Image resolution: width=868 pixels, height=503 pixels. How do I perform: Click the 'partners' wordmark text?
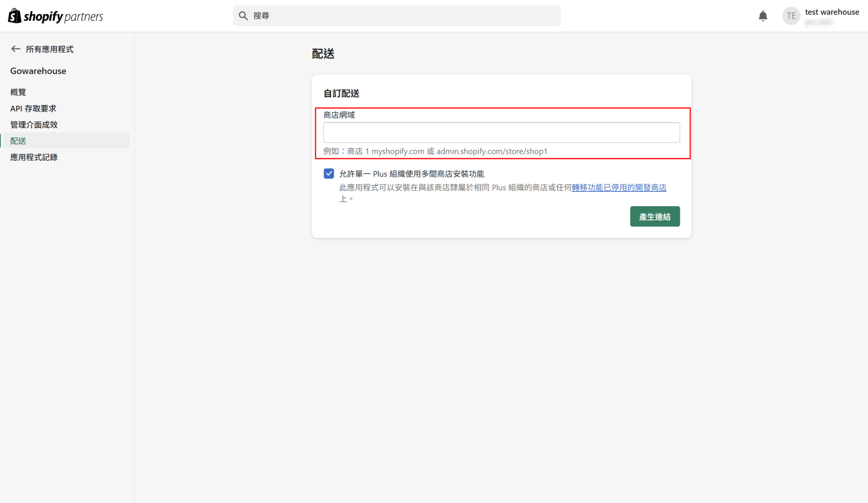tap(84, 17)
